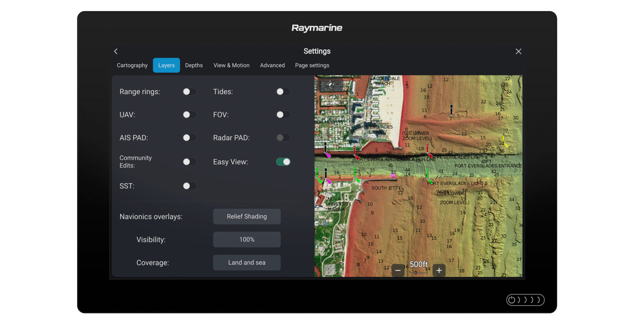Switch on the FOV overlay
This screenshot has height=321, width=644.
coord(282,115)
